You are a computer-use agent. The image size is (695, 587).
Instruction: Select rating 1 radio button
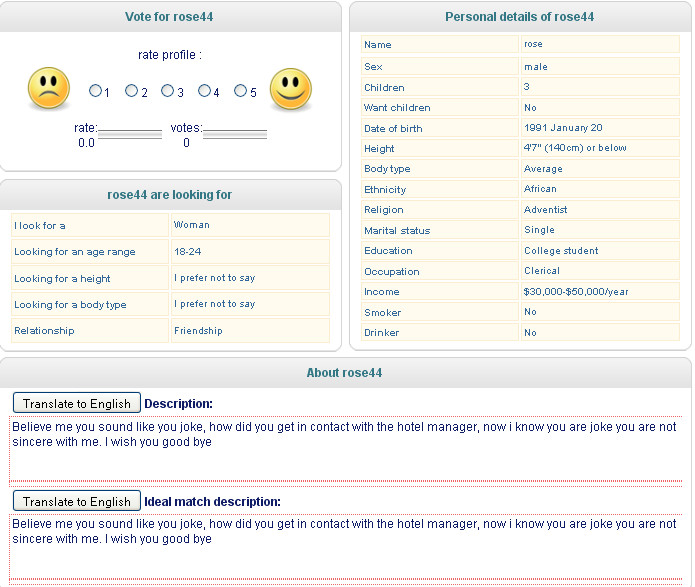(x=95, y=91)
